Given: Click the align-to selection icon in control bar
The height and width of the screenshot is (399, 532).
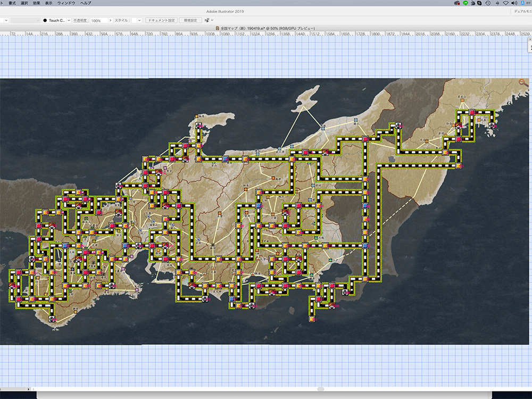Looking at the screenshot, I should (208, 20).
